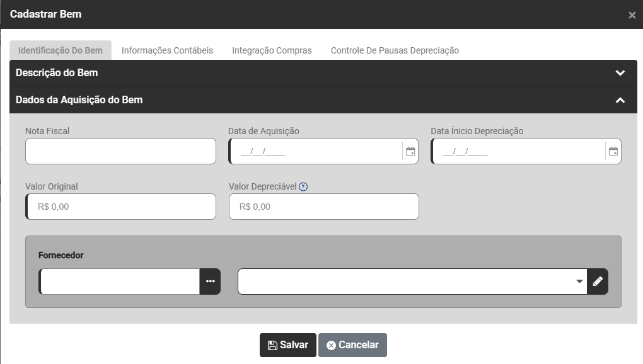Click into the Valor Original field
This screenshot has width=643, height=364.
tap(120, 207)
